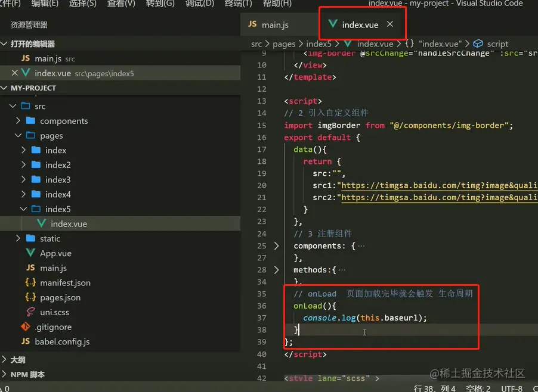This screenshot has width=538, height=392.
Task: Click the JS icon on main.js tab
Action: tap(252, 24)
